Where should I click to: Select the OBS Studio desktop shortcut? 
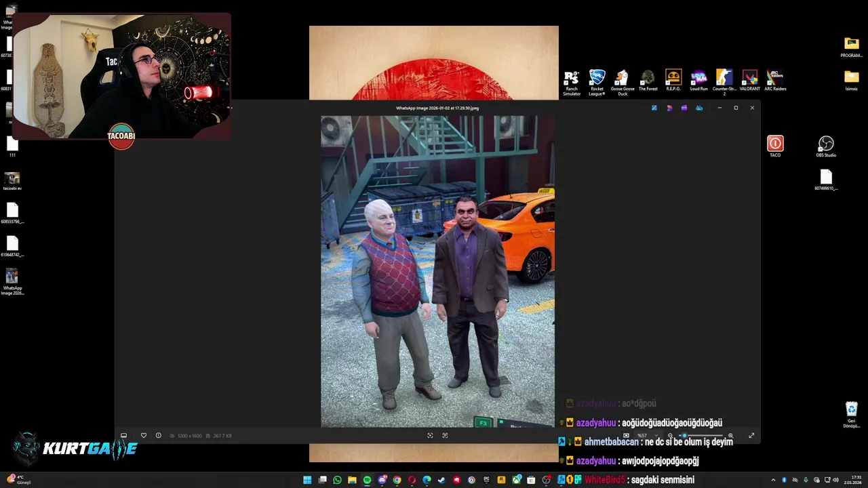pos(825,146)
